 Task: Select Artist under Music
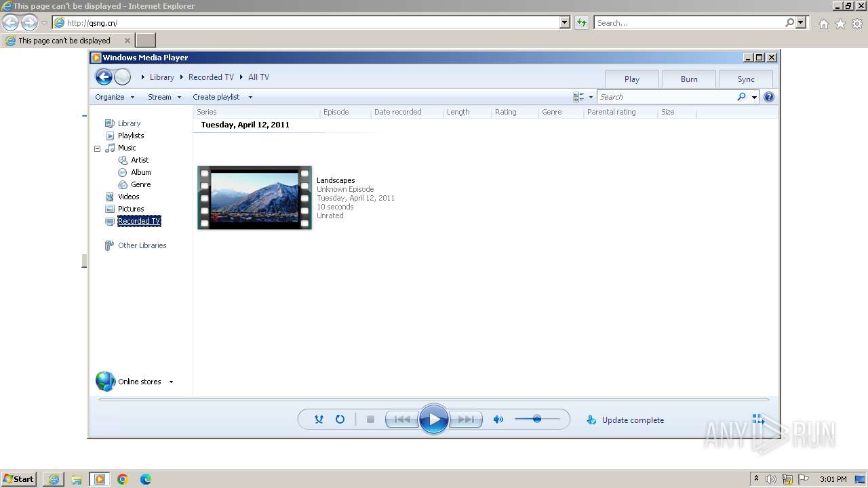pyautogui.click(x=140, y=160)
